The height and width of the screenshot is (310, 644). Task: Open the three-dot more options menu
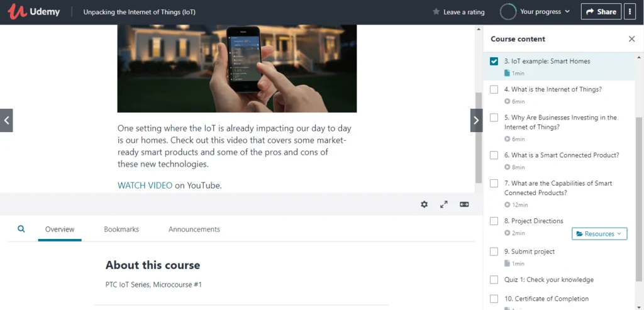pyautogui.click(x=630, y=12)
